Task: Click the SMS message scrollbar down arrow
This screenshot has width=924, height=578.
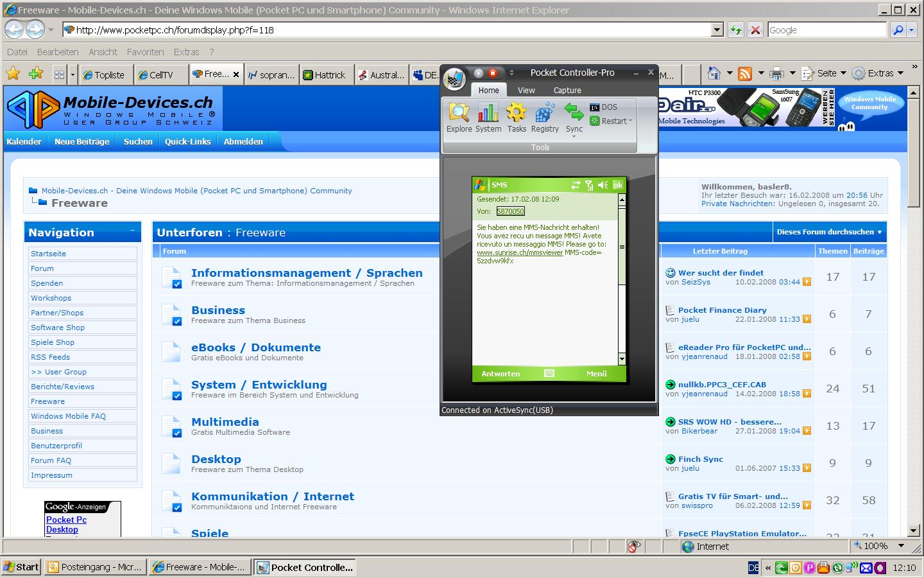Action: click(622, 358)
